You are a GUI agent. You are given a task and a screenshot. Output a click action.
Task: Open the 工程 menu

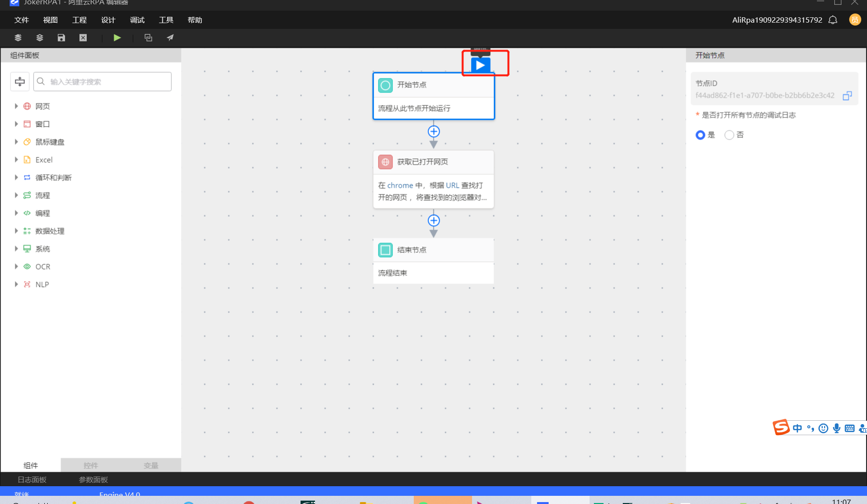(x=79, y=20)
